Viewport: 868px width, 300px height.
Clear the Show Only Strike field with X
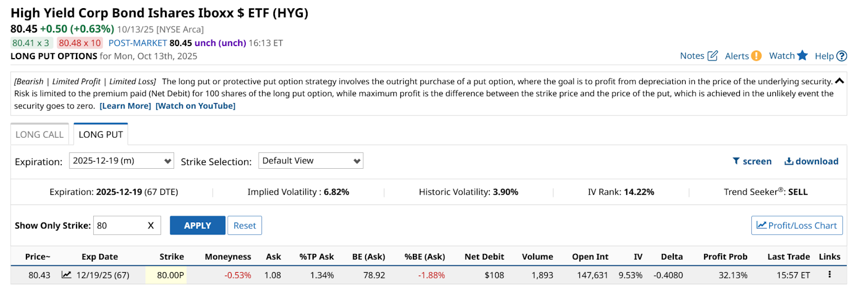click(151, 226)
